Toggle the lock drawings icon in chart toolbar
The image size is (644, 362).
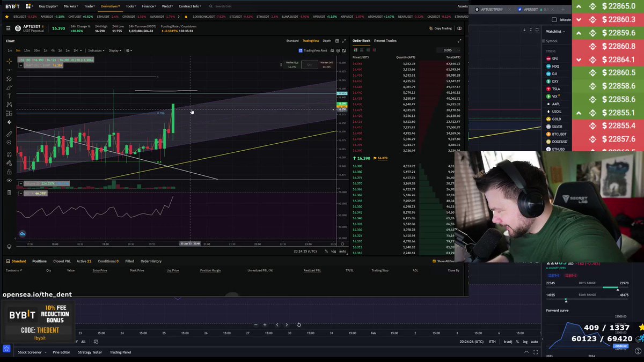click(9, 172)
